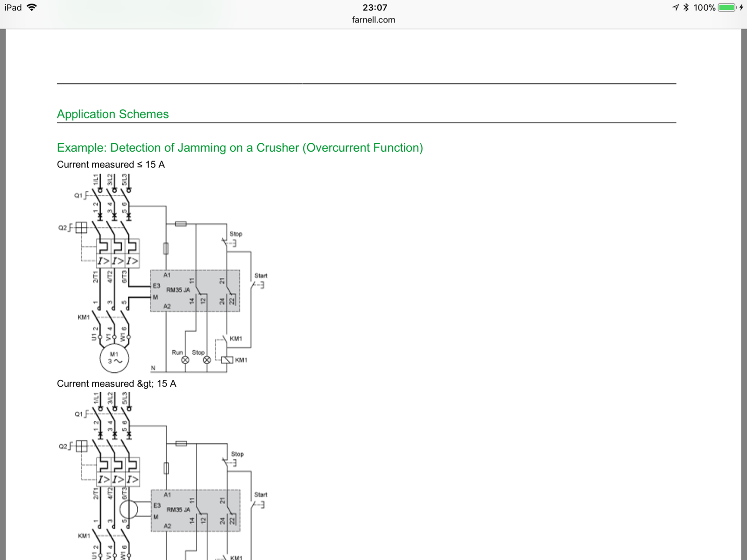Viewport: 747px width, 560px height.
Task: Tap the green battery indicator
Action: (727, 7)
